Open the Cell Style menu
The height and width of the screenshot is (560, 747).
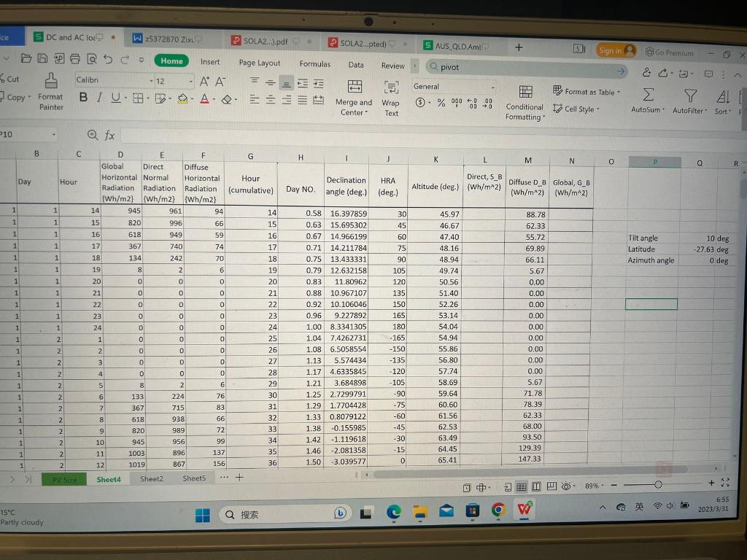576,109
